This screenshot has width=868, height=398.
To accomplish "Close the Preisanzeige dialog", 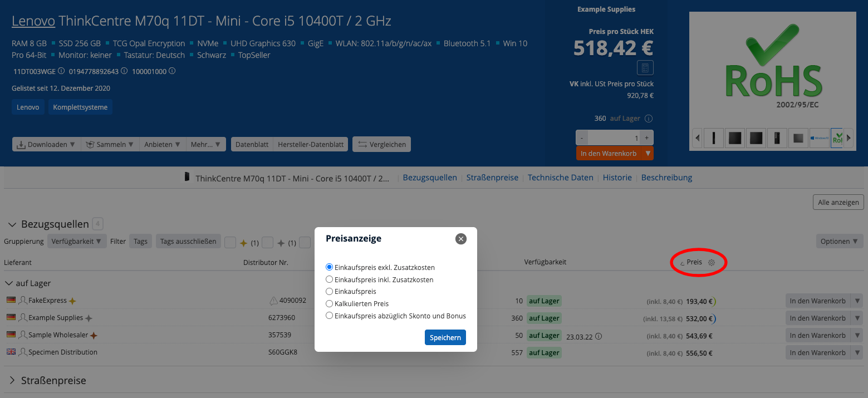I will tap(460, 239).
